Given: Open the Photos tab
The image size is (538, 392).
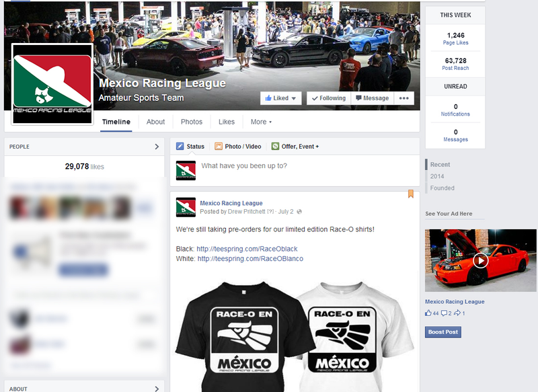Looking at the screenshot, I should (x=192, y=122).
